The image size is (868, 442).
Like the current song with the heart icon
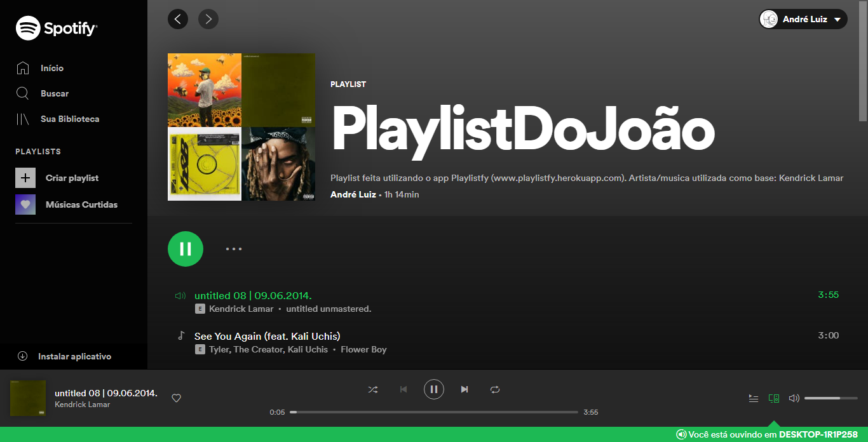[177, 398]
